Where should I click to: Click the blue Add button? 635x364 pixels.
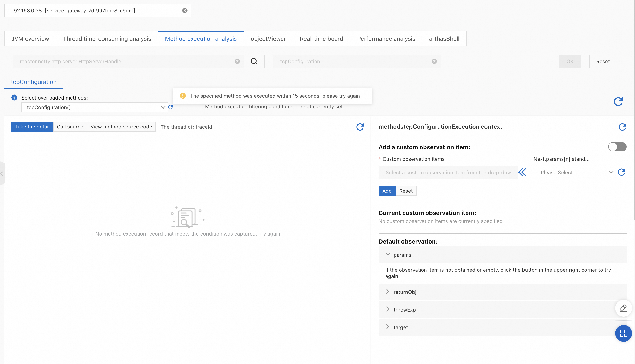[387, 191]
